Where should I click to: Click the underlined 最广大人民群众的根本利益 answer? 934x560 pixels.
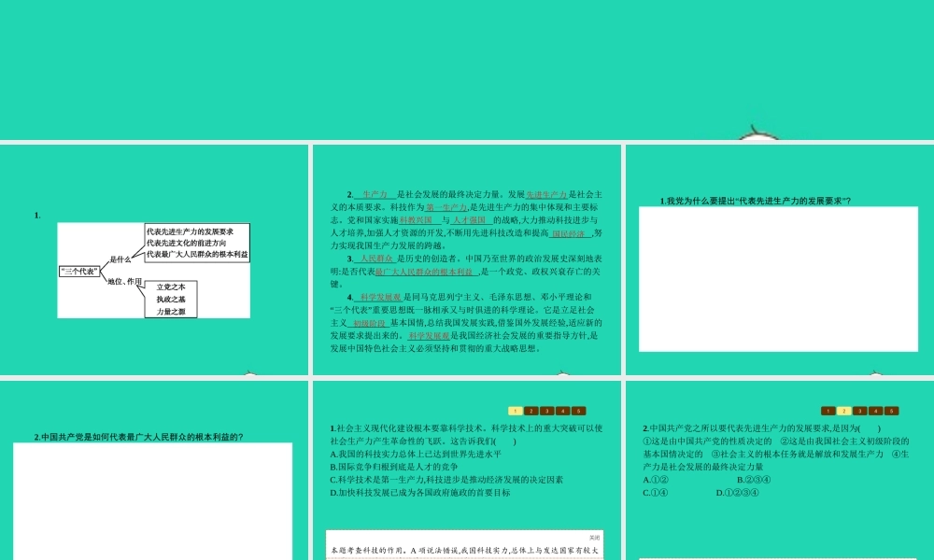pyautogui.click(x=427, y=272)
